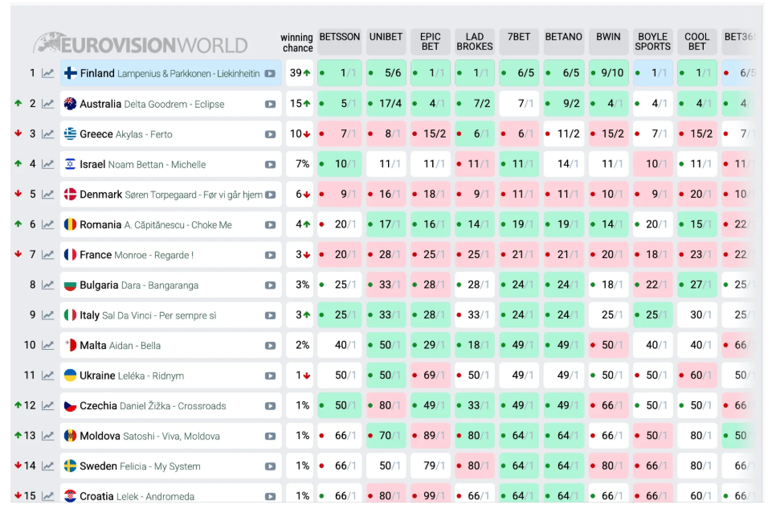Screen dimensions: 780x513
Task: Play the video for France's Regarde !
Action: pyautogui.click(x=270, y=255)
